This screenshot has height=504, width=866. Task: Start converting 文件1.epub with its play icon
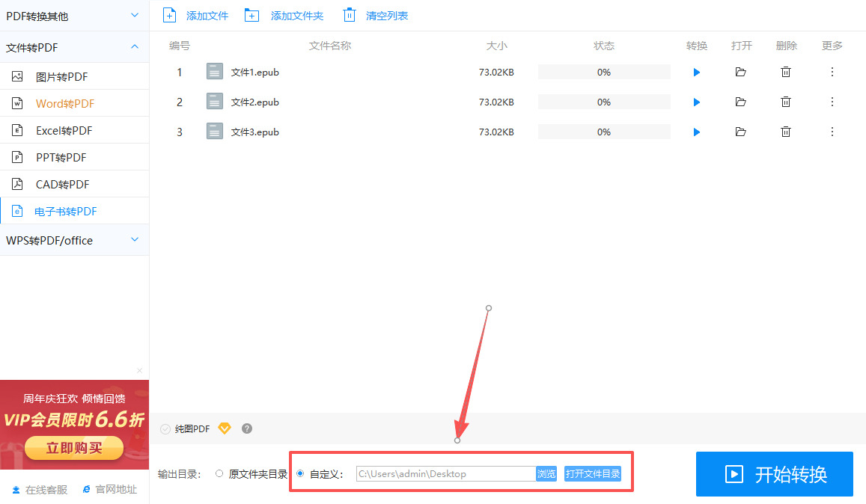pos(696,73)
